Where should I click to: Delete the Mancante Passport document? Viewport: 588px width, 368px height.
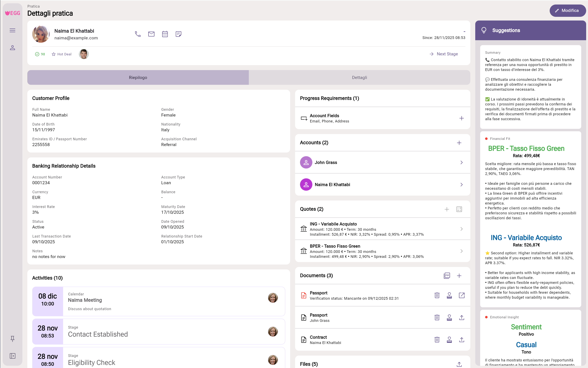(437, 295)
